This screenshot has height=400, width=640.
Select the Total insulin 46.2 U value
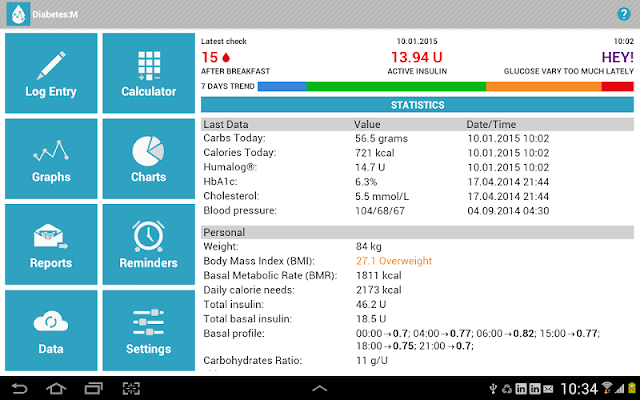tap(371, 304)
